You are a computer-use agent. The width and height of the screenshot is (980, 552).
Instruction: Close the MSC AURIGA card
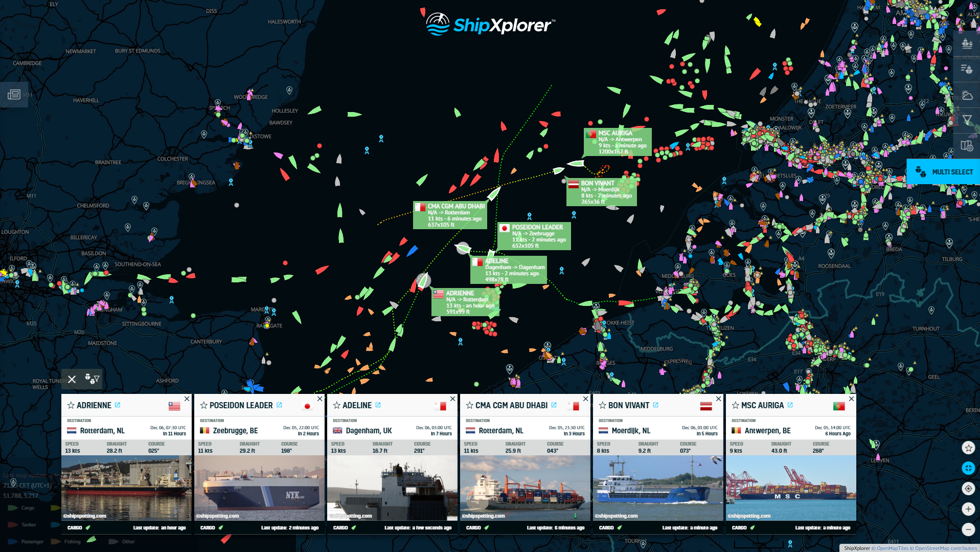point(852,399)
